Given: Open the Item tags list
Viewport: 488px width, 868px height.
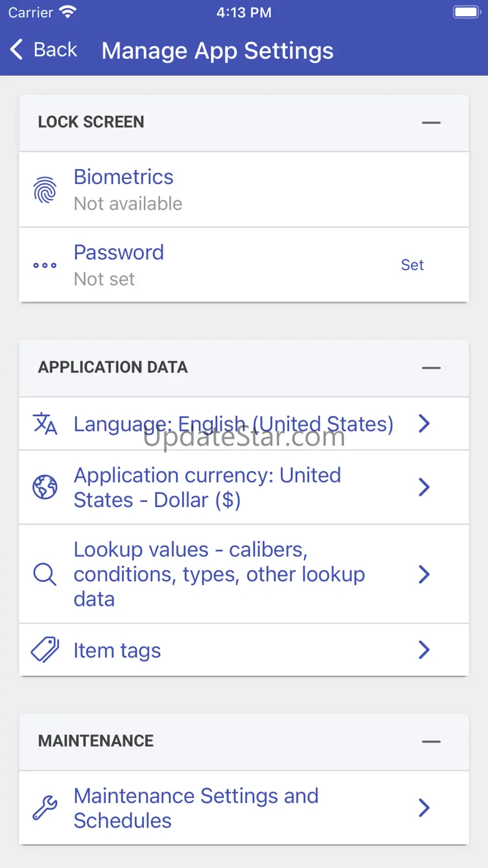Looking at the screenshot, I should 118,651.
